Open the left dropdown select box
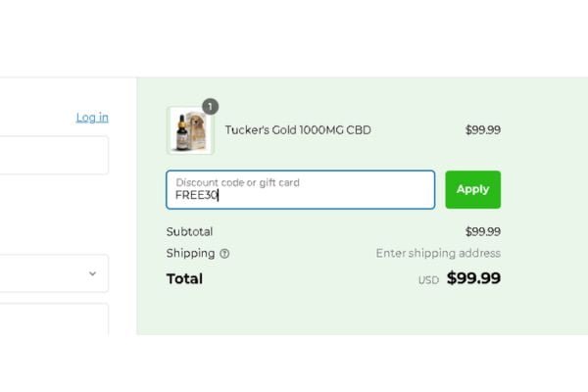The image size is (588, 392). (x=54, y=273)
